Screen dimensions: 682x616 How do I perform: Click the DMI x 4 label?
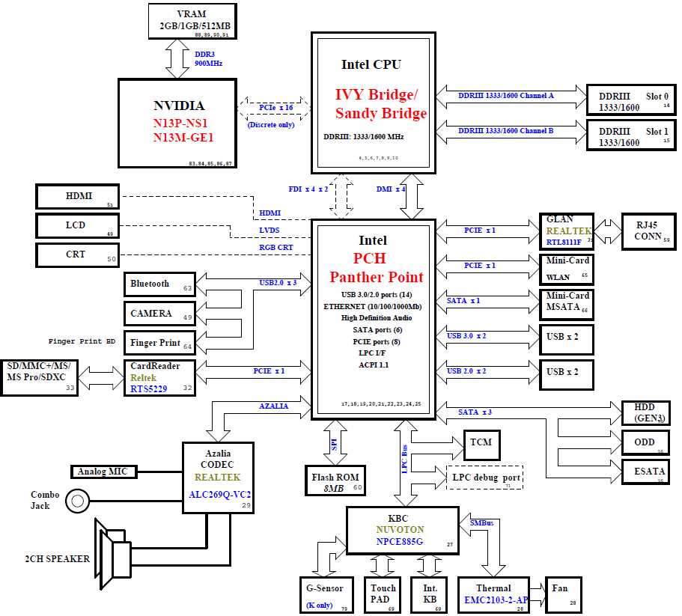tap(391, 189)
